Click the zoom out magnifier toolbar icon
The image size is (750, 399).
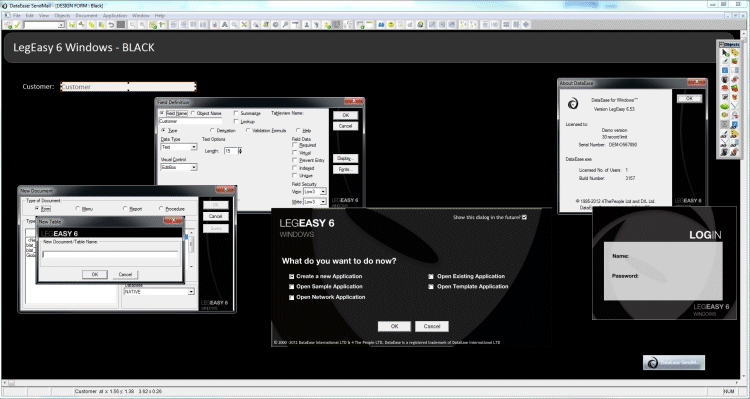click(x=142, y=24)
